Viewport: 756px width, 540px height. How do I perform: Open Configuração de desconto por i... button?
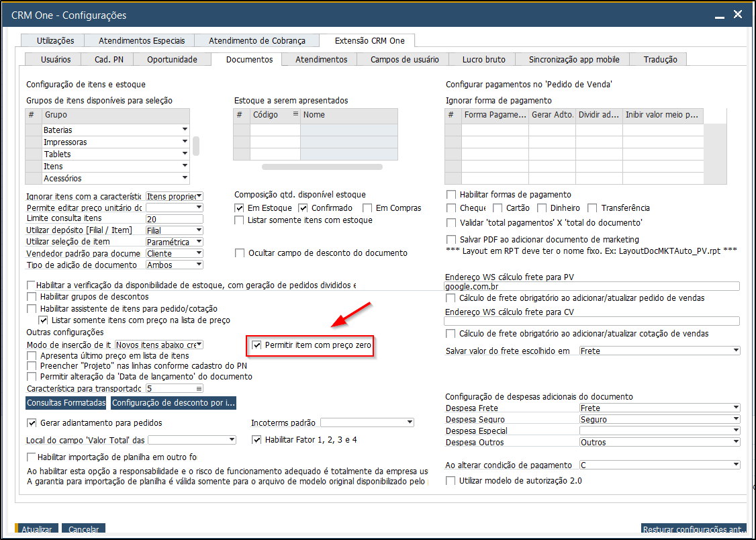pyautogui.click(x=174, y=402)
